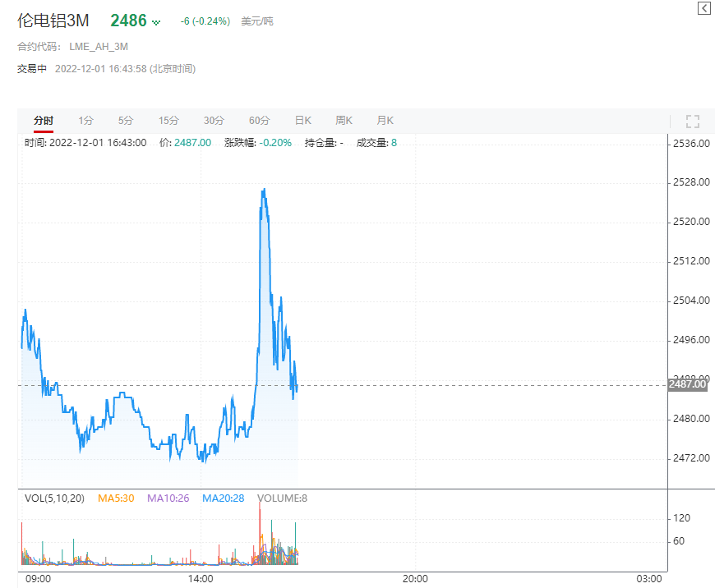Switch to the 月K monthly chart
This screenshot has width=715, height=588.
coord(385,120)
